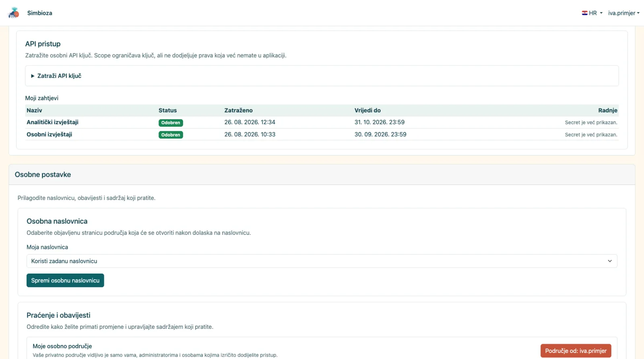Click expiry 31. 10. 2026. 23:59
This screenshot has height=359, width=644.
379,122
